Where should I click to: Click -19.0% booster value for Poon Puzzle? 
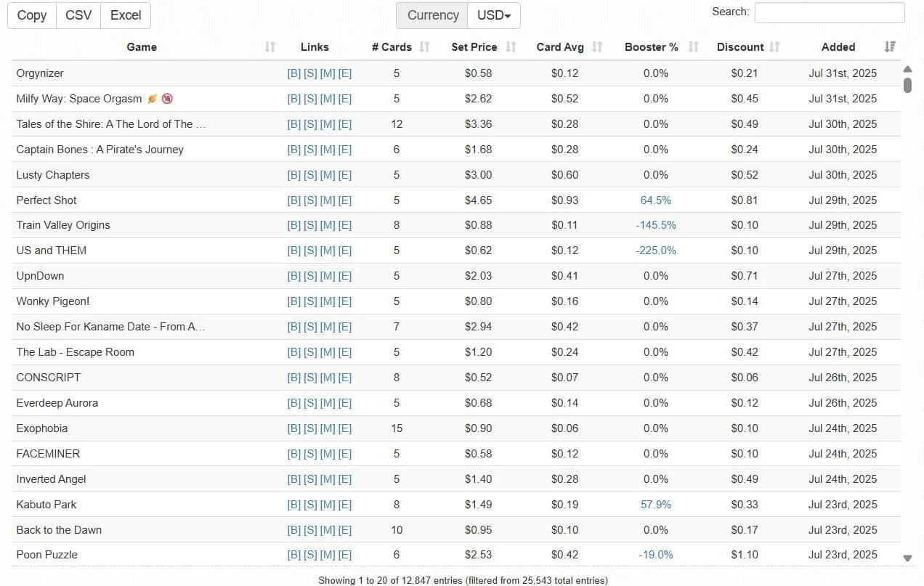[656, 555]
